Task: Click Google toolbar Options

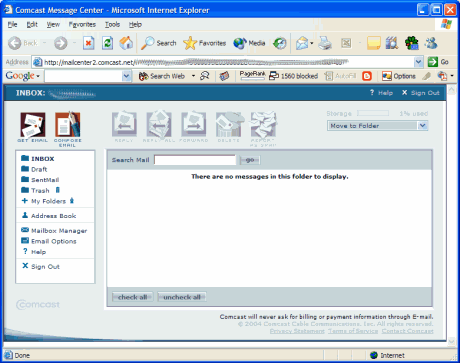Action: 399,76
